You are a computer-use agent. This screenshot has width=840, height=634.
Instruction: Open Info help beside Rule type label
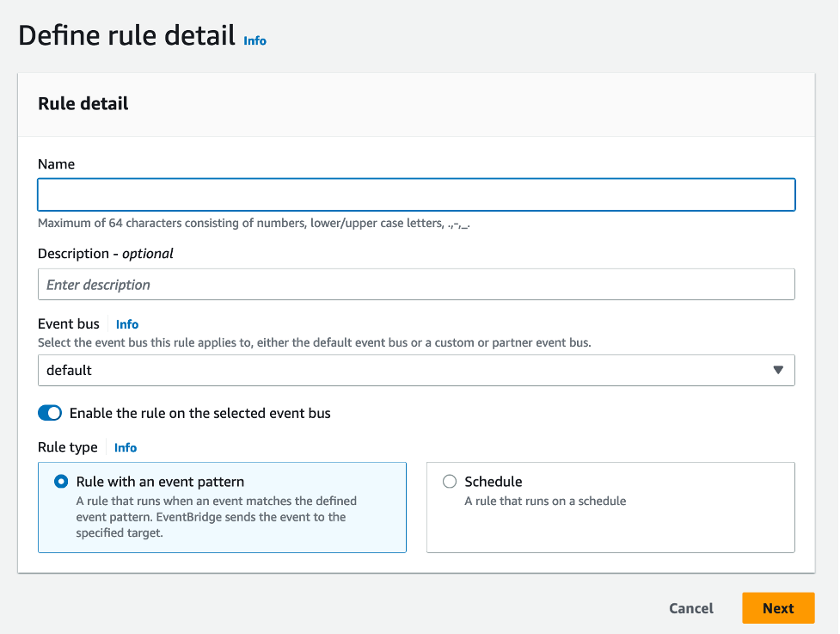[125, 447]
